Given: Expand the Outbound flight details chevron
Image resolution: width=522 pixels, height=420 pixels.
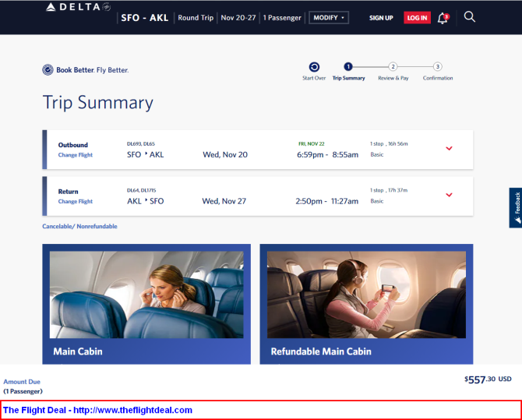Looking at the screenshot, I should [x=449, y=148].
